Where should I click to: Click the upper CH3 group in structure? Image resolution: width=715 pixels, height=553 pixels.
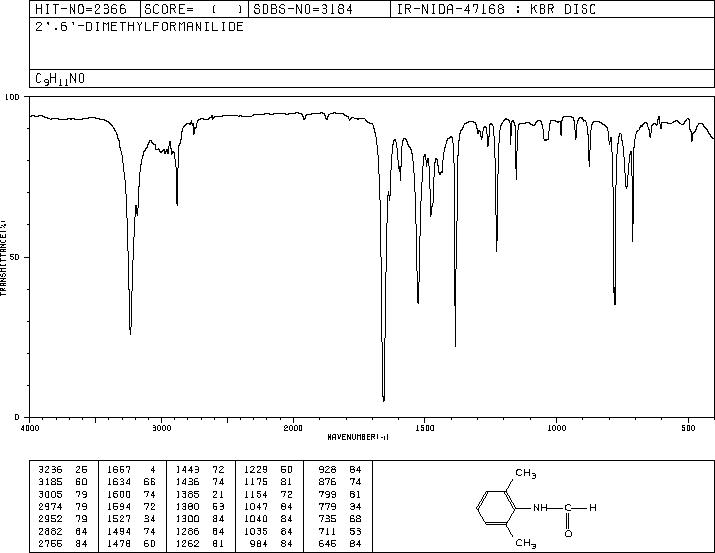pos(526,474)
